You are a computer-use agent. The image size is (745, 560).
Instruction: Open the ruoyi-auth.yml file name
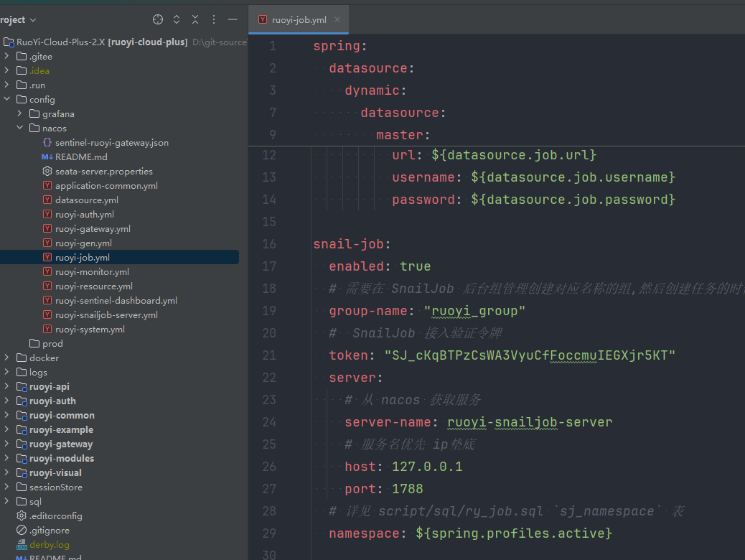pos(85,215)
